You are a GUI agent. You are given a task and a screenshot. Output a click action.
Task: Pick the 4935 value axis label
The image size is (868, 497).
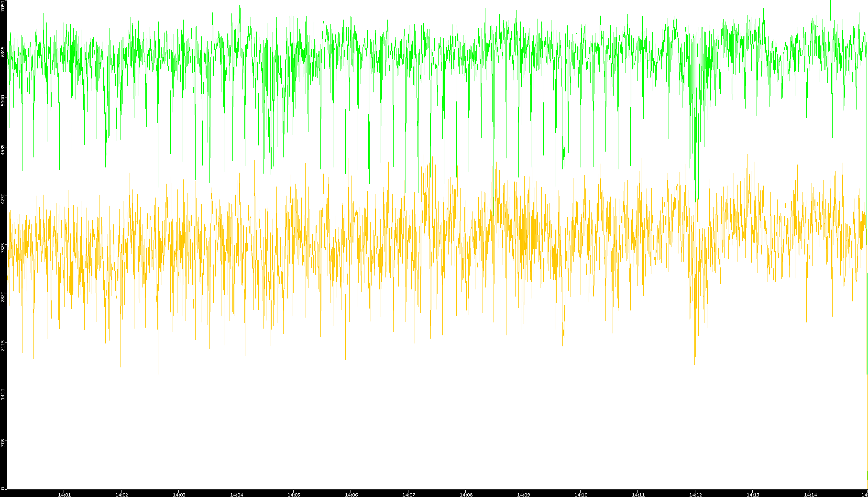(3, 150)
